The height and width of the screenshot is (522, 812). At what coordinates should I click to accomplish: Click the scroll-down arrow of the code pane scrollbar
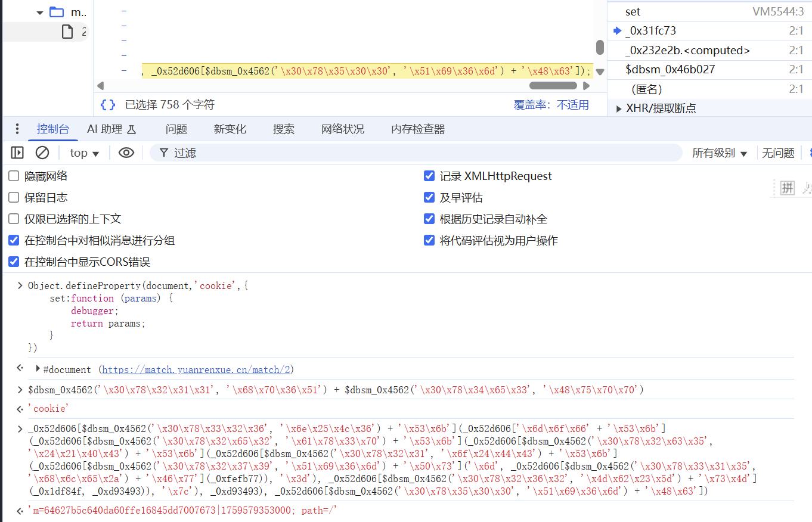(x=600, y=72)
